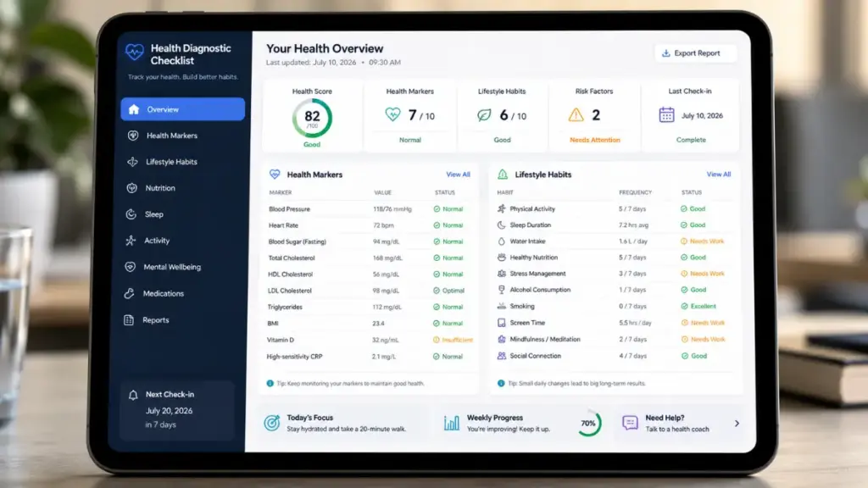Screen dimensions: 868x488
Task: Click the info icon beside the health markers tip
Action: (270, 384)
